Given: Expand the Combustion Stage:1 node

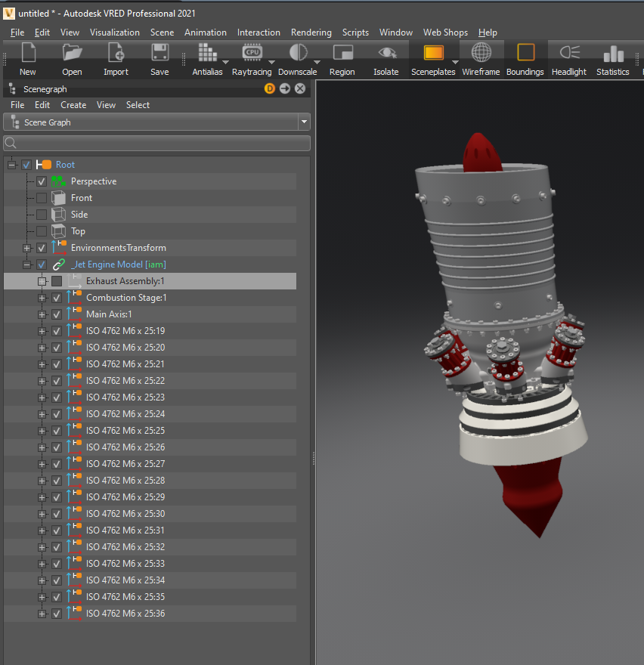Looking at the screenshot, I should (42, 298).
